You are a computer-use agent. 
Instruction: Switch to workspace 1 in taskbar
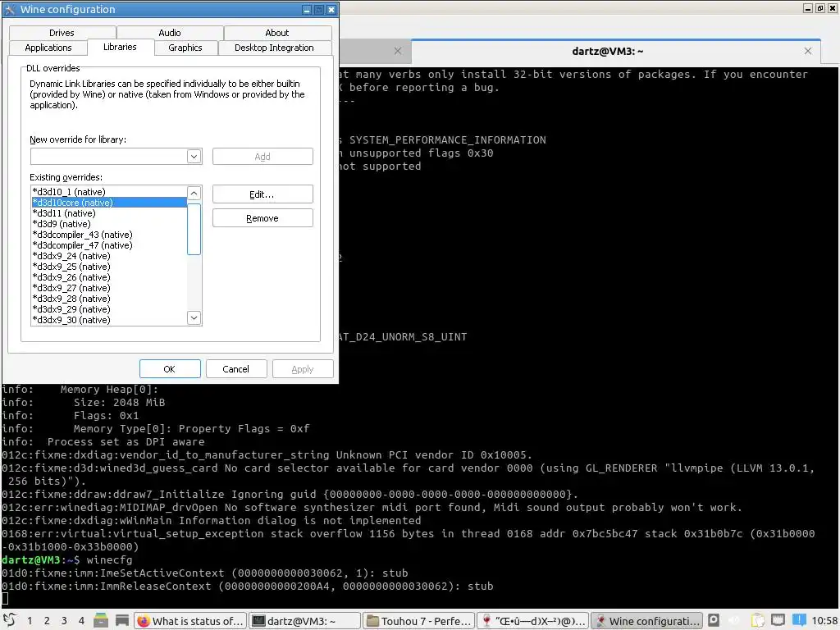coord(30,620)
